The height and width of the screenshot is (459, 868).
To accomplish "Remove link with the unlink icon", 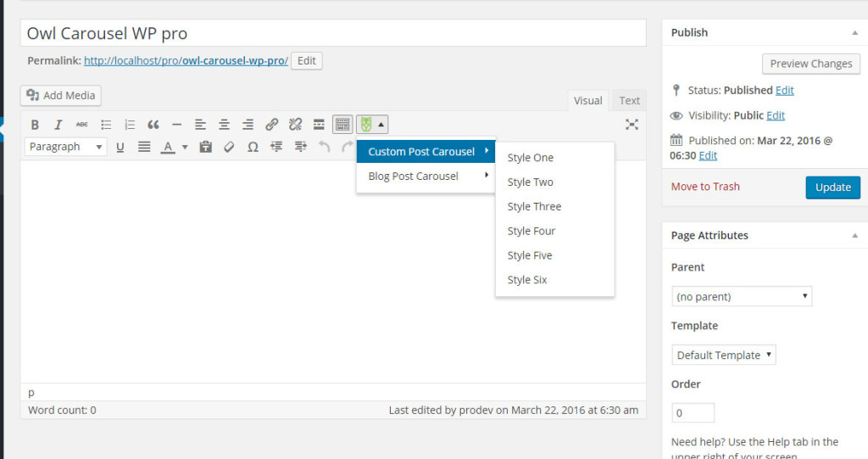I will (x=295, y=125).
